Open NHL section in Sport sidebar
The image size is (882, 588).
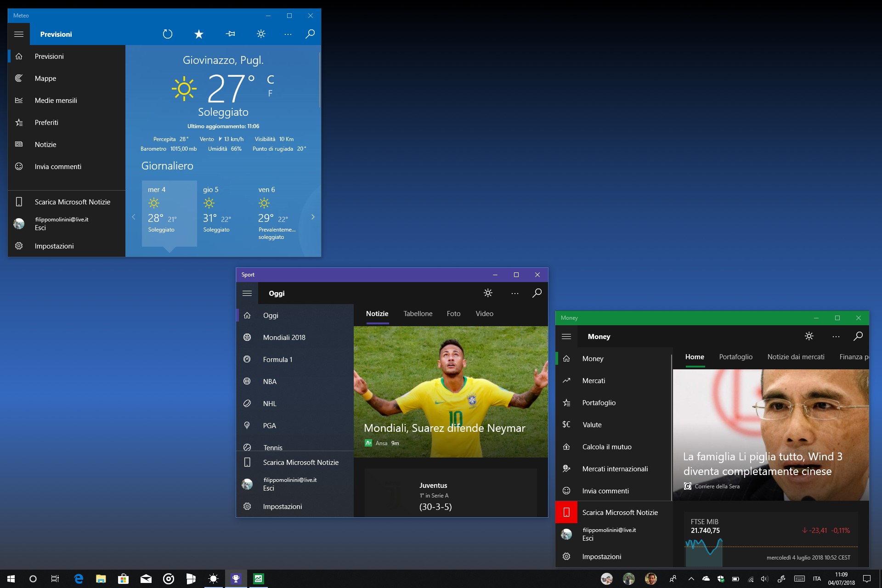[x=295, y=404]
